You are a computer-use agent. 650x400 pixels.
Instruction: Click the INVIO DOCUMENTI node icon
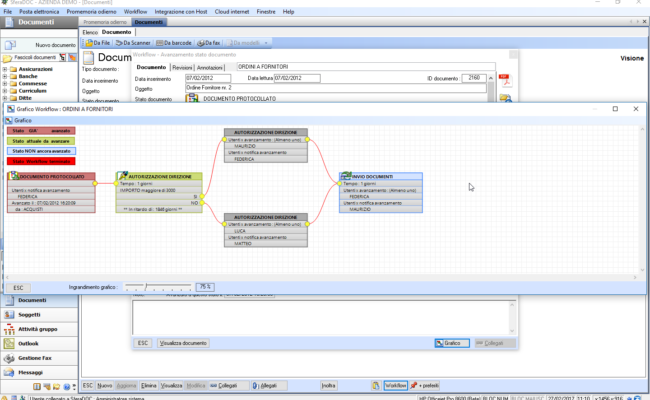click(x=346, y=176)
